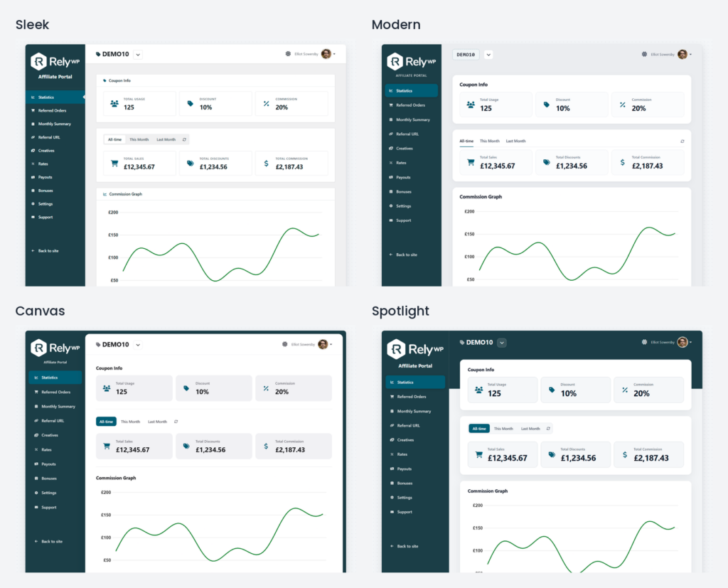Image resolution: width=728 pixels, height=588 pixels.
Task: Click the refresh icon beside Last Month in Canvas
Action: click(176, 422)
